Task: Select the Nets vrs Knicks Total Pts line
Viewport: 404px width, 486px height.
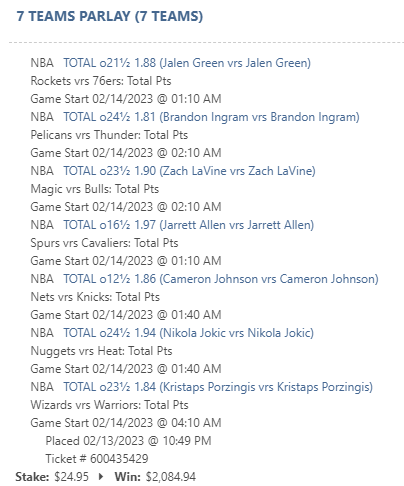Action: 95,297
